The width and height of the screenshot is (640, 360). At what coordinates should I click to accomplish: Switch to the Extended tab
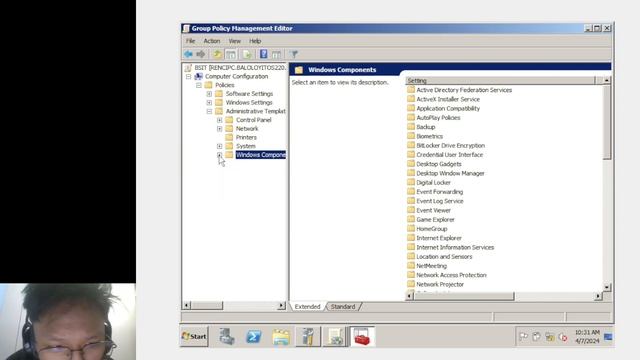(307, 307)
